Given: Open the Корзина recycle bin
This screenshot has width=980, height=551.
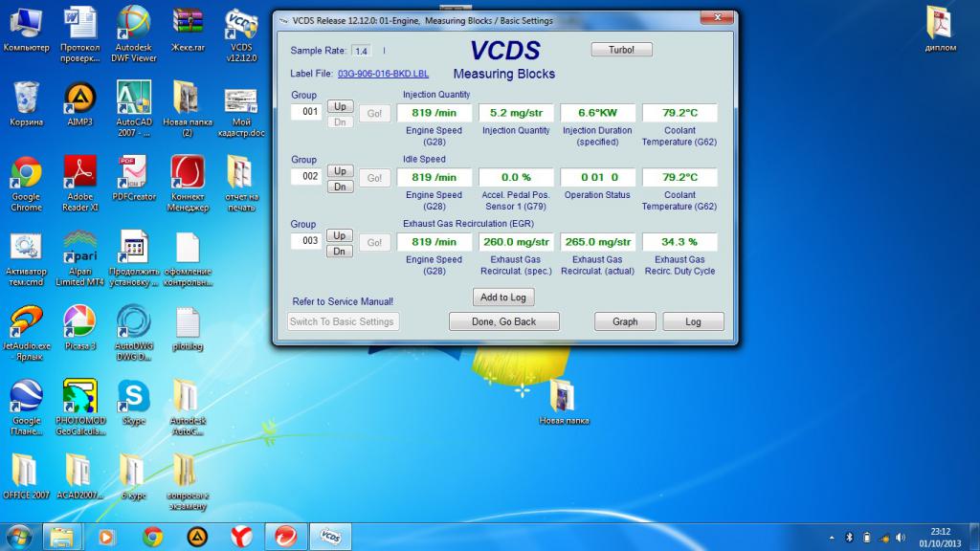Looking at the screenshot, I should click(x=26, y=103).
